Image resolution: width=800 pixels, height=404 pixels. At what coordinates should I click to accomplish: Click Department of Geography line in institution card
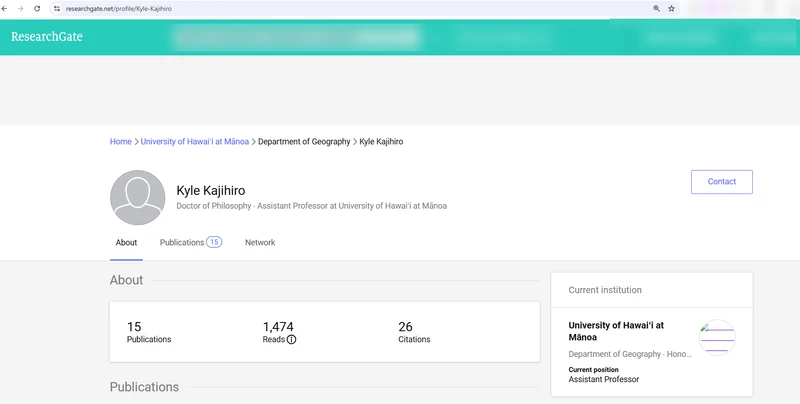tap(630, 354)
